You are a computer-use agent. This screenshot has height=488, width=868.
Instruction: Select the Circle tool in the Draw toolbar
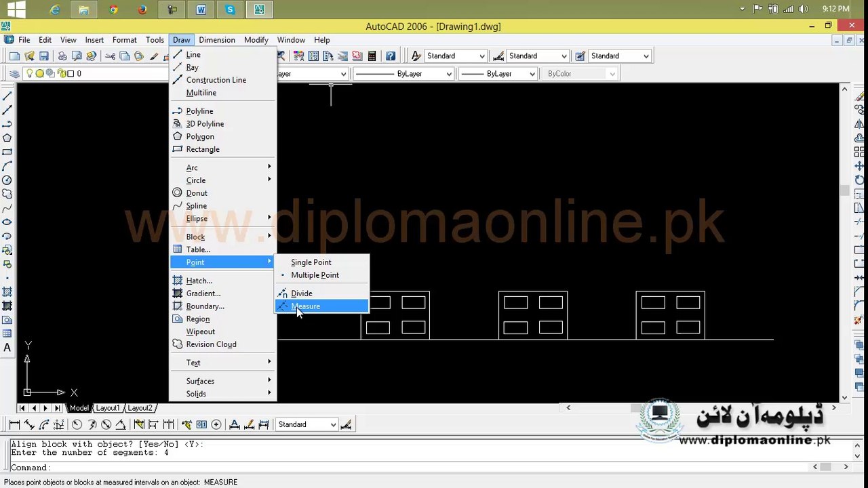coord(7,180)
